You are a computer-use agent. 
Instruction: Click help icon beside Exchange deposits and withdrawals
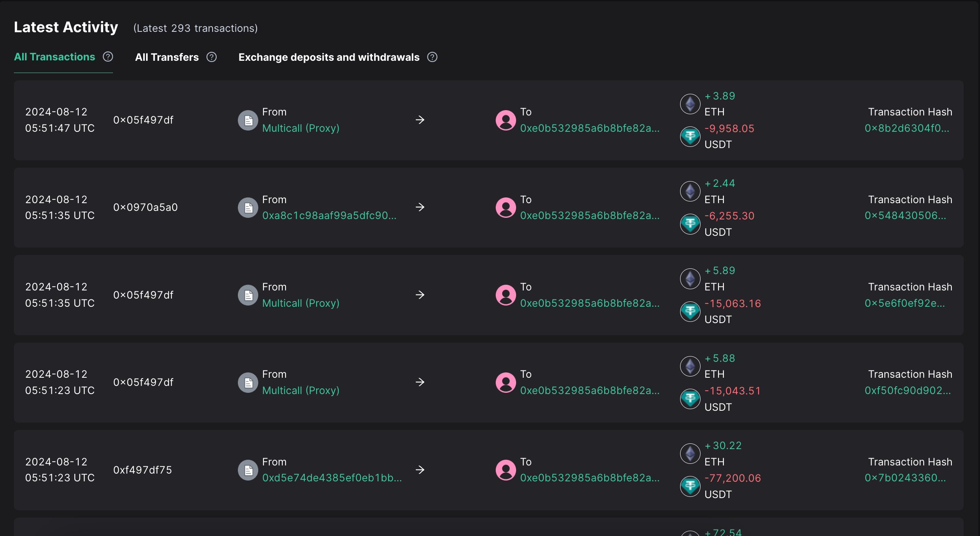(x=432, y=57)
